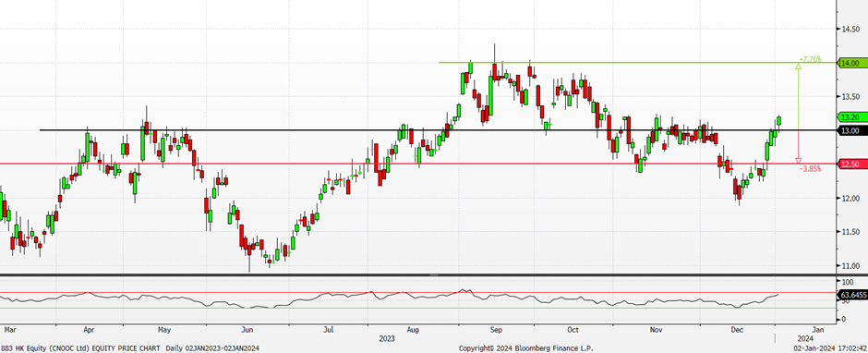Click the green up arrowhead near 14.00
Screen dimensions: 868x353
pyautogui.click(x=798, y=67)
